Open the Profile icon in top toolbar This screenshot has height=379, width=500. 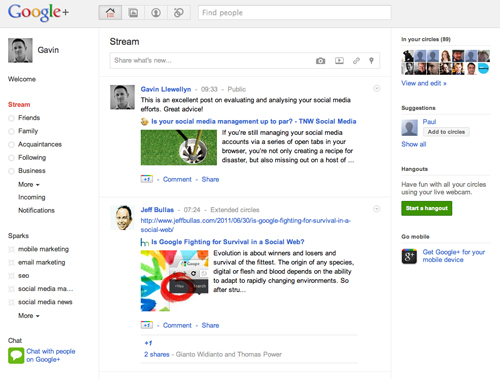coord(156,13)
